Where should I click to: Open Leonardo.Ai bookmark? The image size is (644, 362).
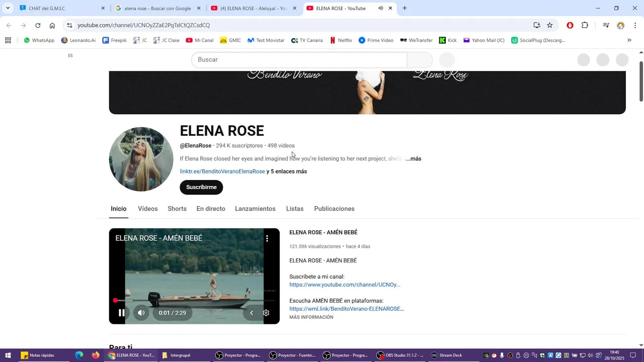coord(78,40)
